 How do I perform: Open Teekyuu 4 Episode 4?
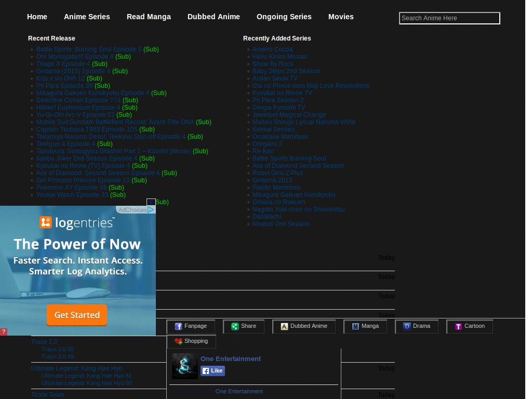66,144
